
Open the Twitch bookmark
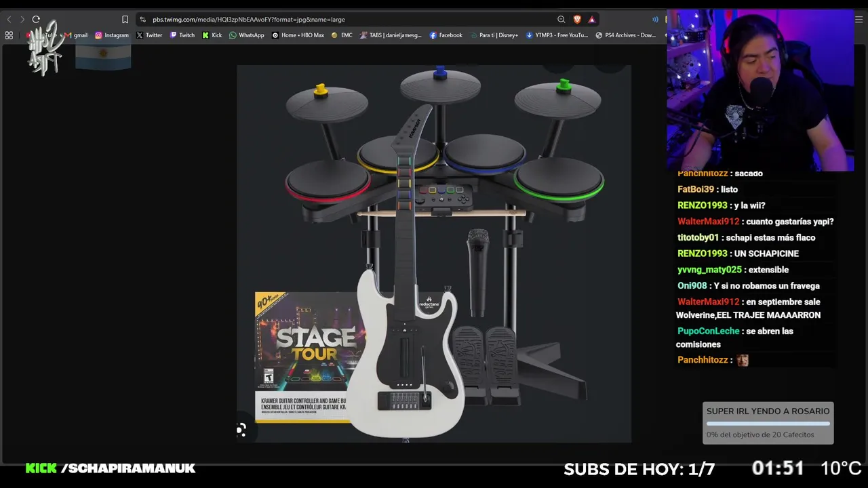[x=182, y=35]
